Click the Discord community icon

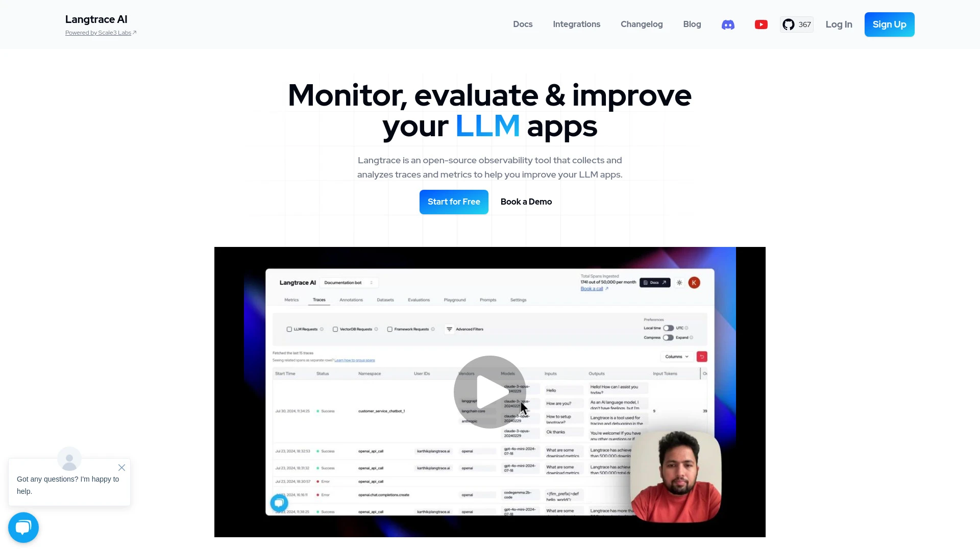(x=727, y=25)
